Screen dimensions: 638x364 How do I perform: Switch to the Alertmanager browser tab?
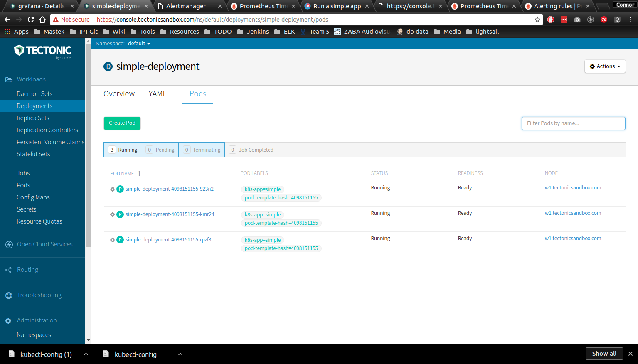pos(190,6)
